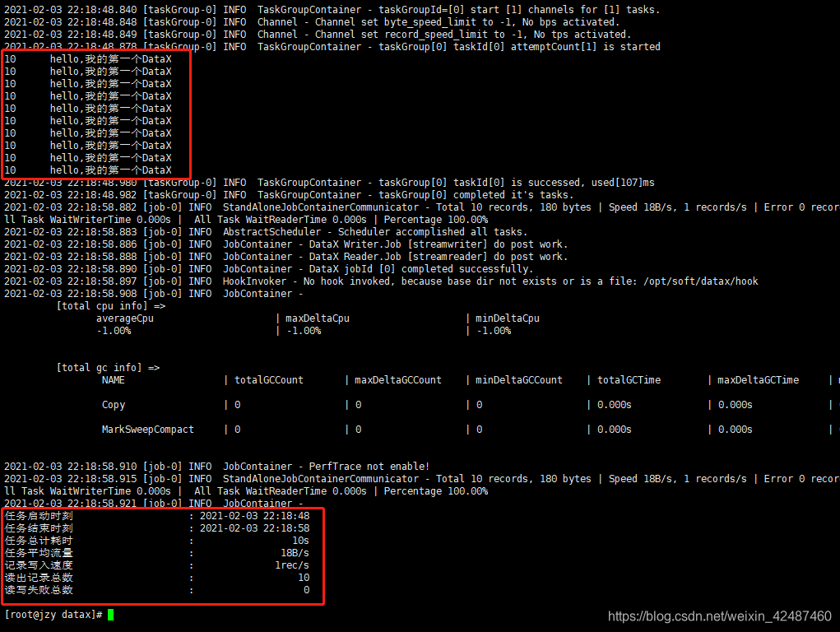Click the -1.00% value under minDeltaCpu
The width and height of the screenshot is (840, 632).
494,331
